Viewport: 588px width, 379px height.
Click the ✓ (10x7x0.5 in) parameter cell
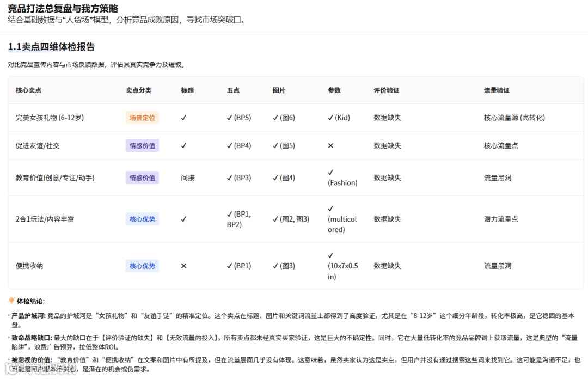tap(343, 266)
